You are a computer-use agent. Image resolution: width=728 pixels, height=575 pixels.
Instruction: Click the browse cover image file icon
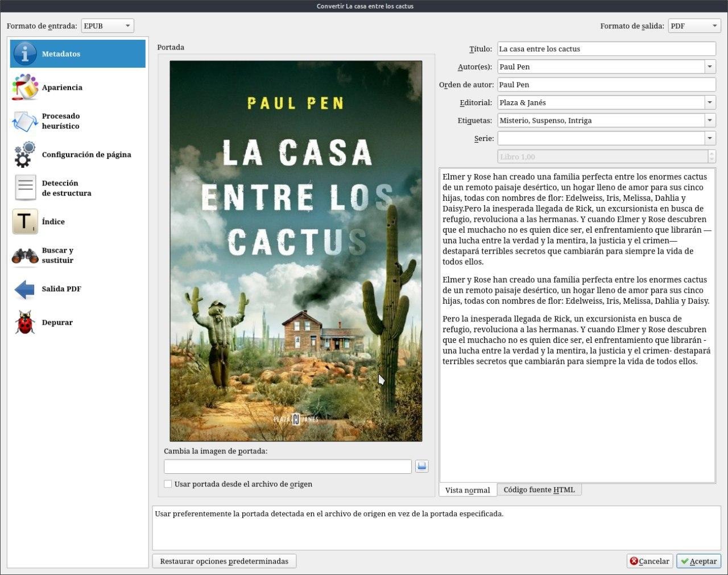421,466
